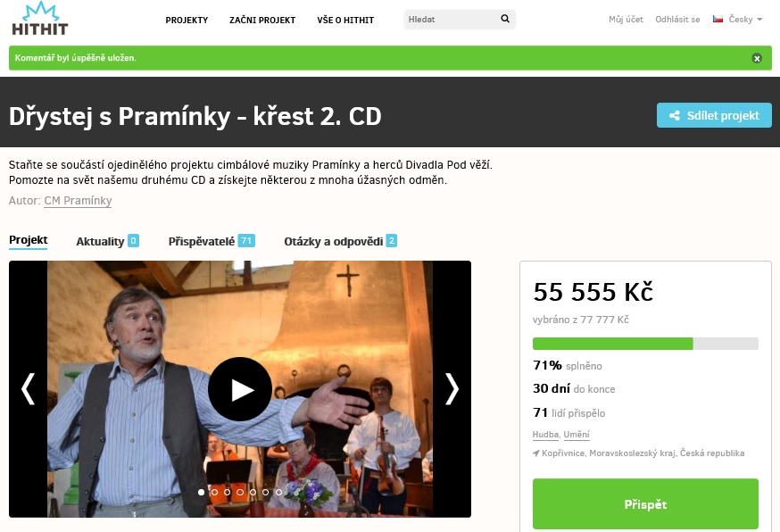Open the Česky language dropdown

[x=745, y=20]
